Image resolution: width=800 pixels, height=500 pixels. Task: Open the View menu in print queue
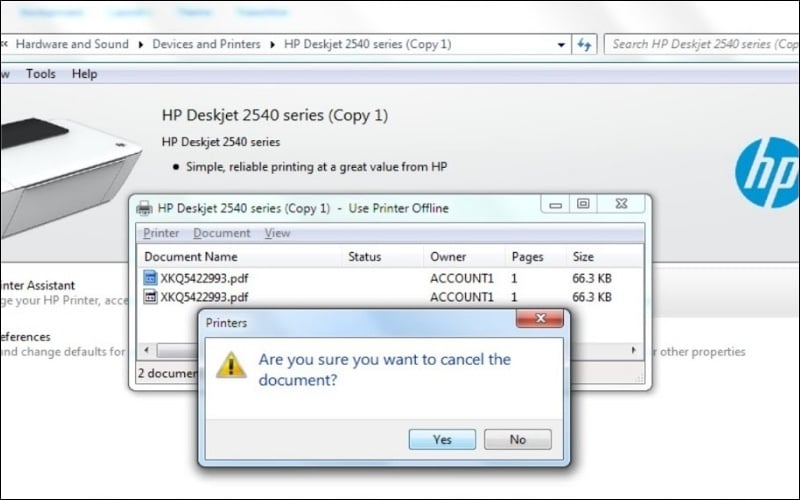coord(278,233)
